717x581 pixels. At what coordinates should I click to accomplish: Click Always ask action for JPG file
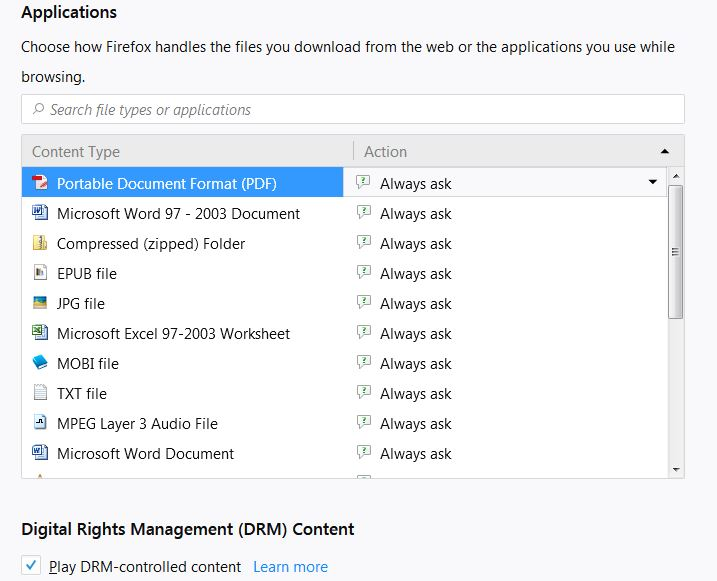(x=415, y=303)
